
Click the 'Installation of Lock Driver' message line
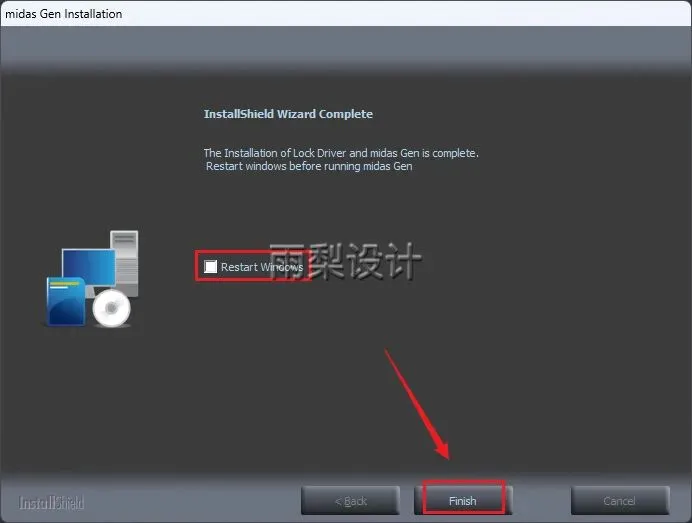(x=341, y=153)
